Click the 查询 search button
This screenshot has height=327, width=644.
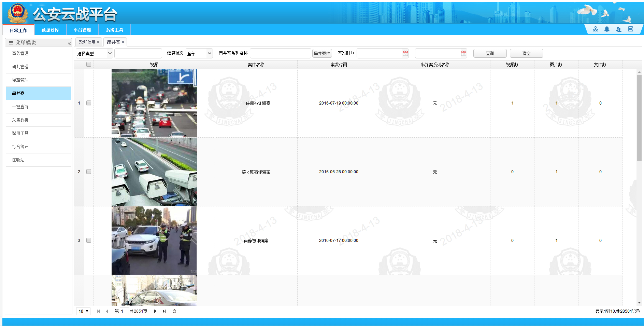click(490, 53)
